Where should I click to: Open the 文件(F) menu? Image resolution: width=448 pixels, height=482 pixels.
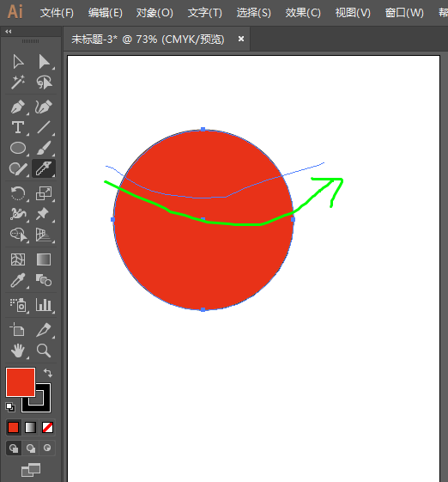point(57,13)
